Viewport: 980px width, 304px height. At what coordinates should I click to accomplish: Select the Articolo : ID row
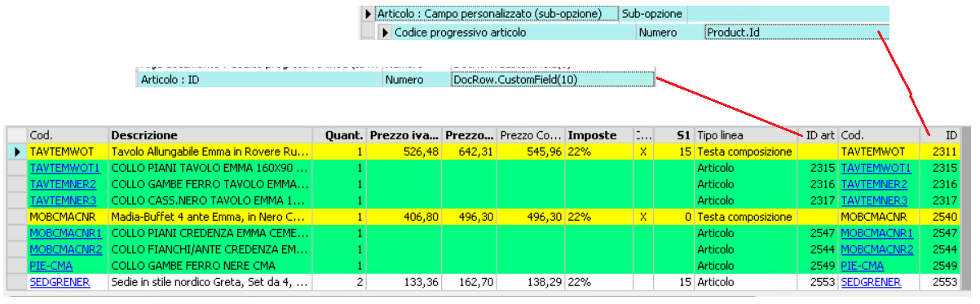pyautogui.click(x=395, y=80)
